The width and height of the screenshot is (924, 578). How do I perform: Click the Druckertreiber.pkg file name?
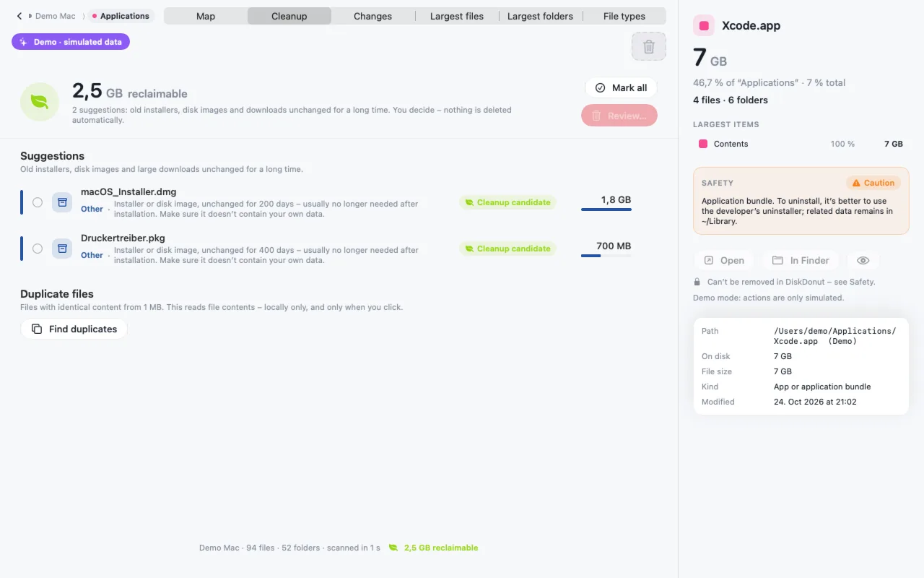(x=123, y=238)
